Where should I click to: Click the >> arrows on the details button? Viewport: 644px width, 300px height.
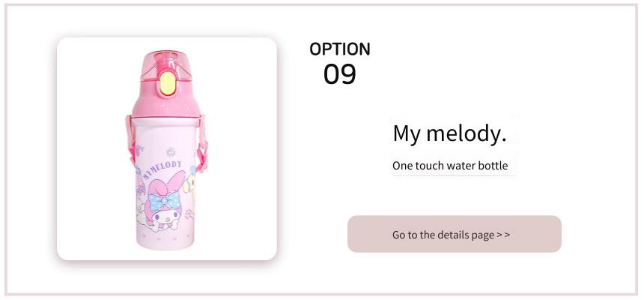(x=503, y=235)
